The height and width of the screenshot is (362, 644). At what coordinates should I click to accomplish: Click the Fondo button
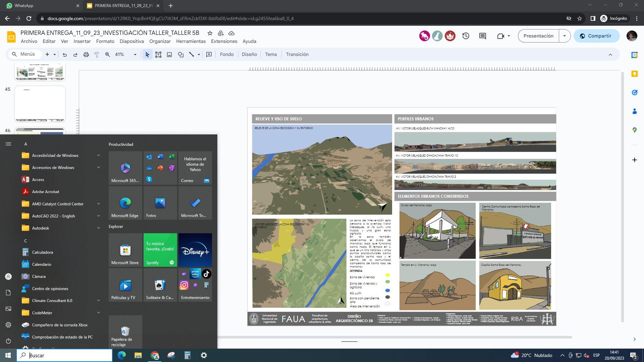pos(226,54)
